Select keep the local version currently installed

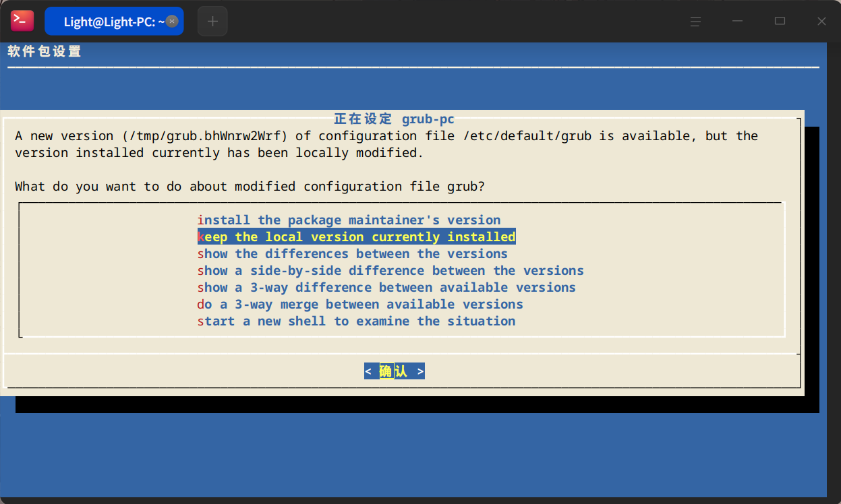point(357,237)
